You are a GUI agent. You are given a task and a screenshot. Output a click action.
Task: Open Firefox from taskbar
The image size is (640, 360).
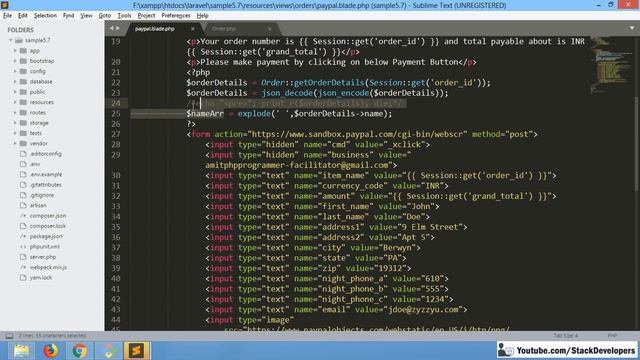point(51,351)
